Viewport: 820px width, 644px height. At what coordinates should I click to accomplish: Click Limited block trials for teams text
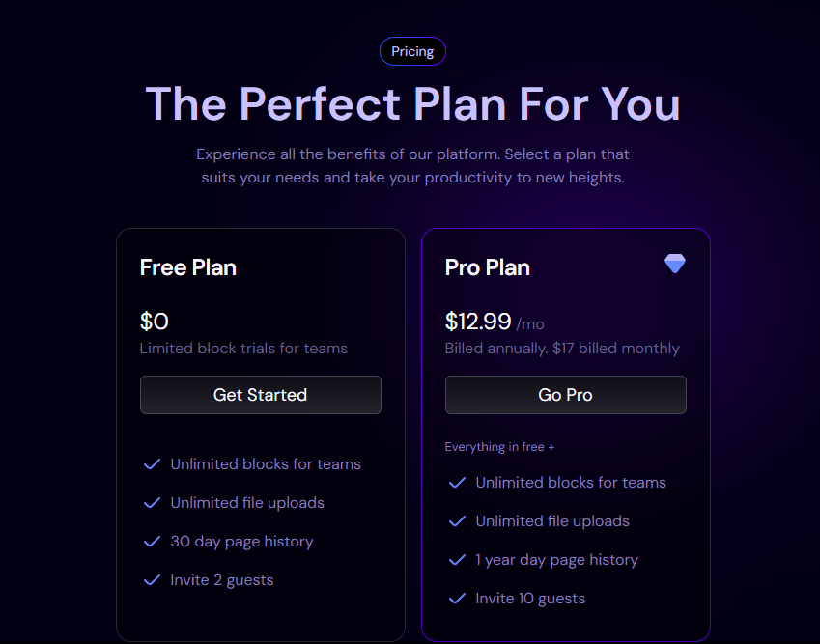click(243, 349)
